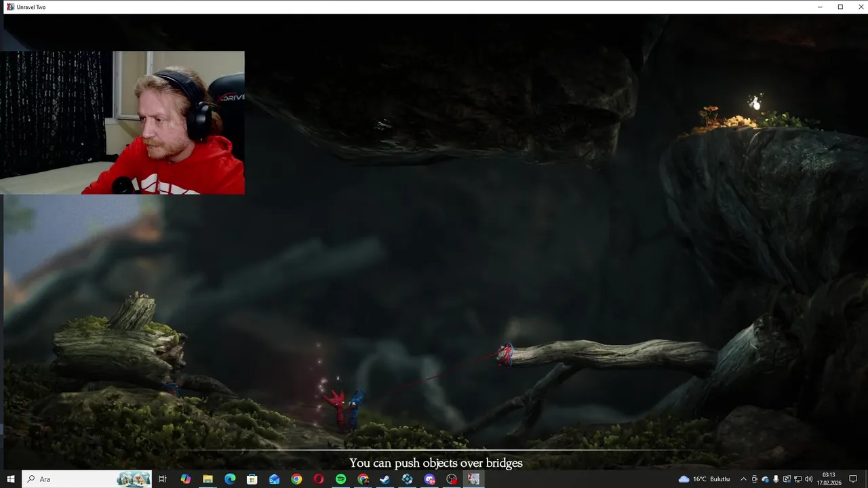This screenshot has width=868, height=488.
Task: Open the purple app with notification badge
Action: [x=430, y=479]
